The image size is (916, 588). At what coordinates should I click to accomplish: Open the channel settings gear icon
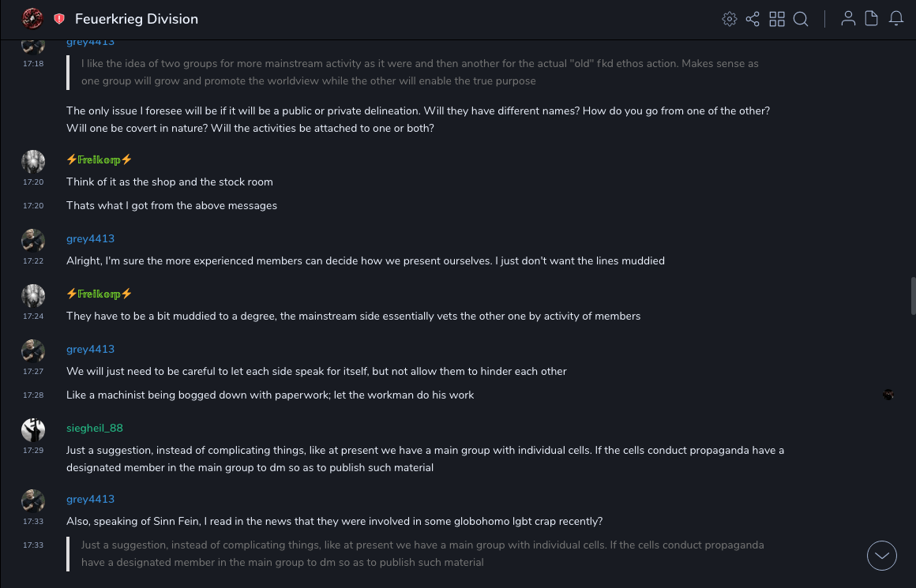pos(730,19)
